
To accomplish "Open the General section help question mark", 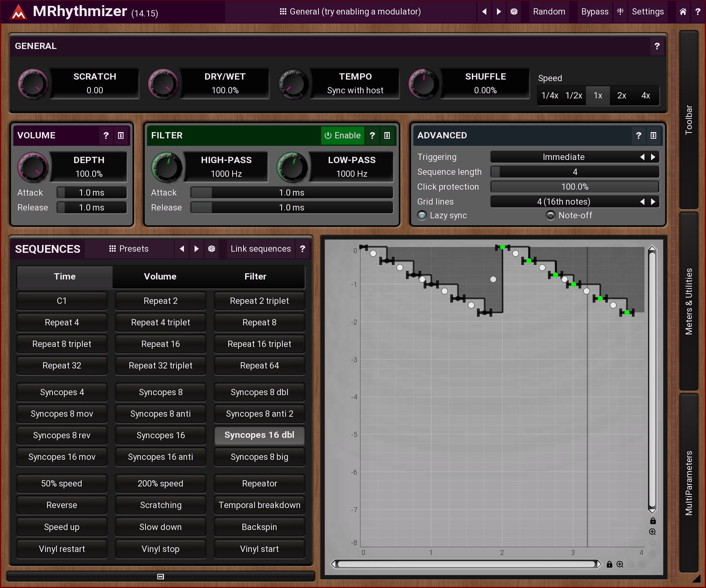I will click(x=657, y=46).
